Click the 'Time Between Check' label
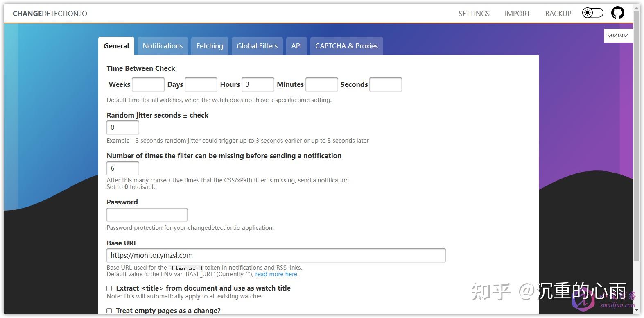This screenshot has height=318, width=644. [x=141, y=68]
